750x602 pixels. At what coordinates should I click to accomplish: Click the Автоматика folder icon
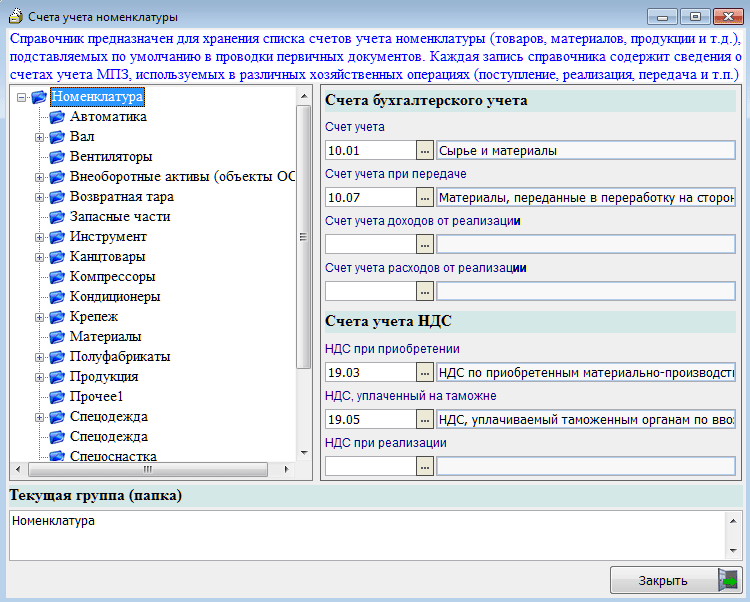pos(57,117)
